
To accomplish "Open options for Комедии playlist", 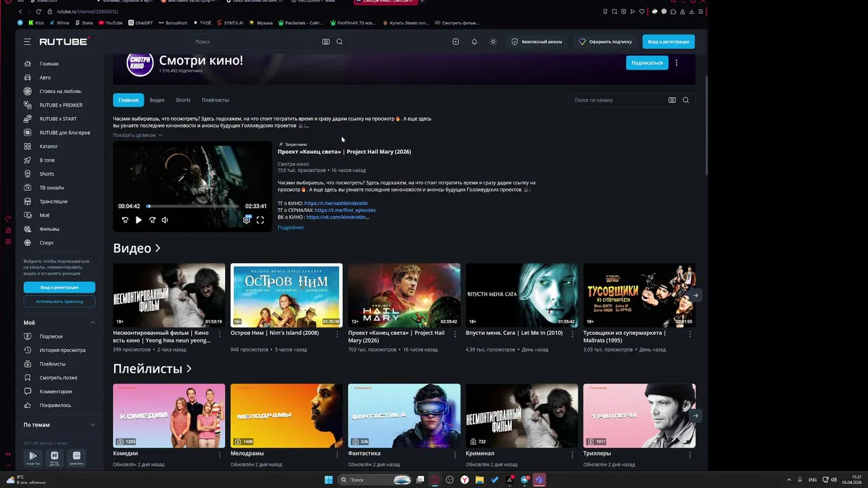I will [x=220, y=454].
